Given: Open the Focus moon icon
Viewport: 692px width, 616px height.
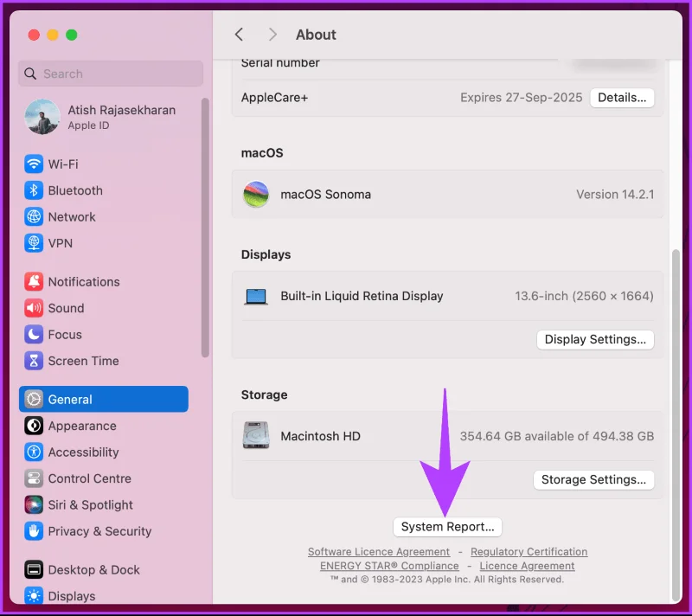Looking at the screenshot, I should tap(34, 335).
